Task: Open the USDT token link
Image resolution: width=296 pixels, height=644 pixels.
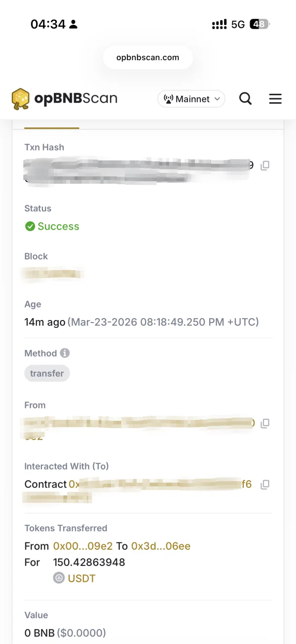Action: pyautogui.click(x=81, y=578)
